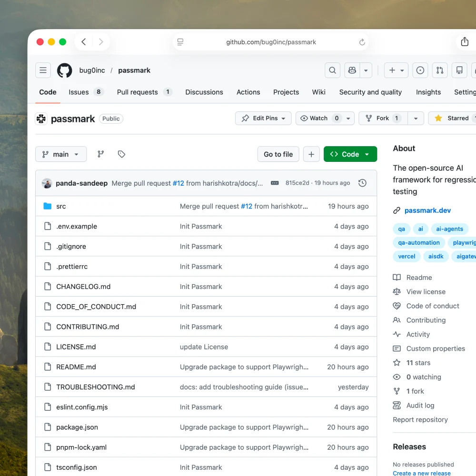This screenshot has height=476, width=476.
Task: Click the qa topic tag
Action: pyautogui.click(x=401, y=229)
